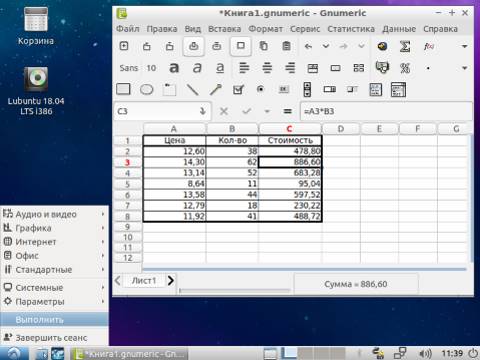Click the paste clipboard icon
480x360 pixels.
click(x=286, y=46)
